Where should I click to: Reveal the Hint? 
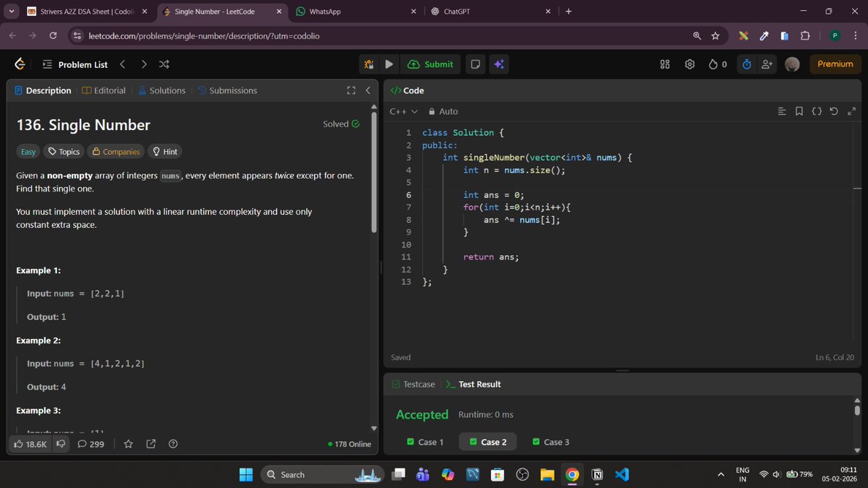(x=164, y=152)
